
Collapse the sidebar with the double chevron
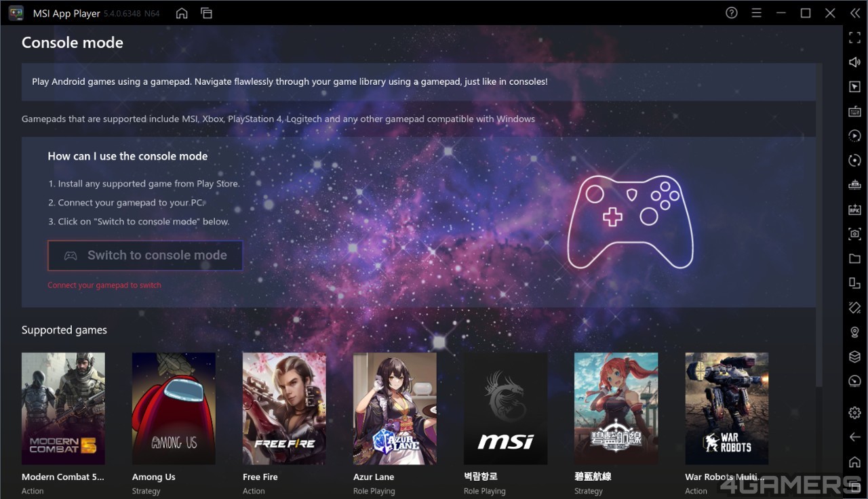pyautogui.click(x=855, y=13)
